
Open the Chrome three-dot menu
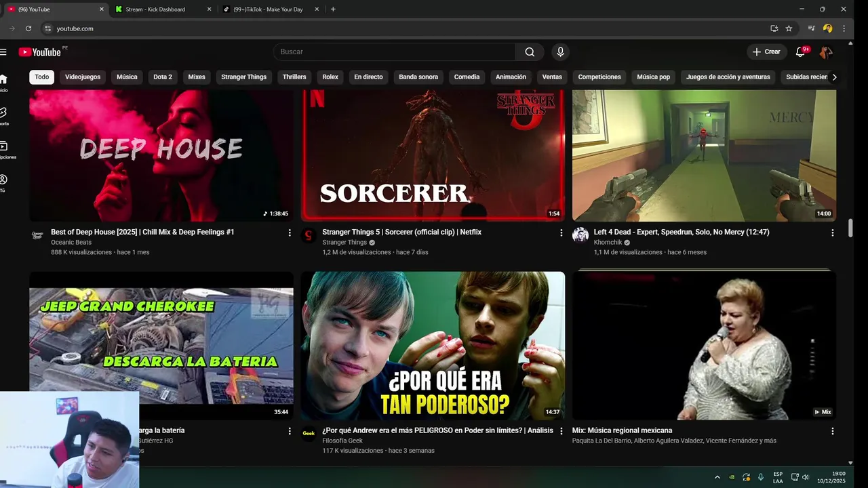point(844,28)
